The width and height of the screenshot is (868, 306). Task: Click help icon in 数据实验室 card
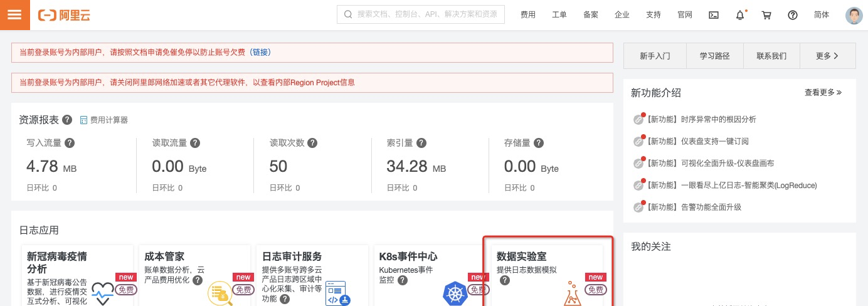click(x=504, y=280)
